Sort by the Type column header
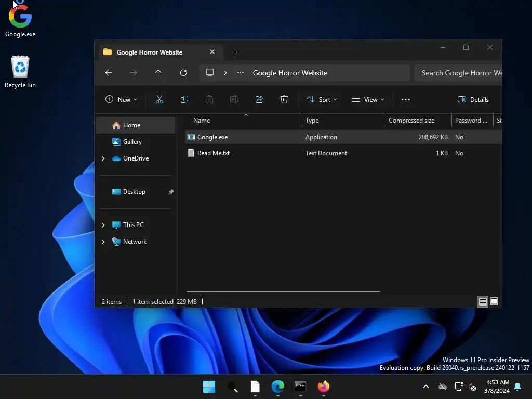Screen dimensions: 532x399 343,121
